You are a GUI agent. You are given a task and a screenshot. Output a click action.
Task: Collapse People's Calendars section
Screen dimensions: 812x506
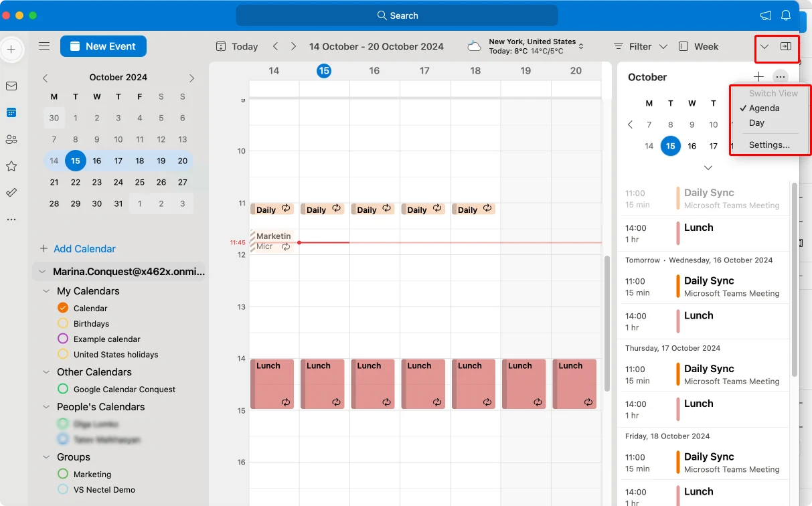pyautogui.click(x=46, y=407)
